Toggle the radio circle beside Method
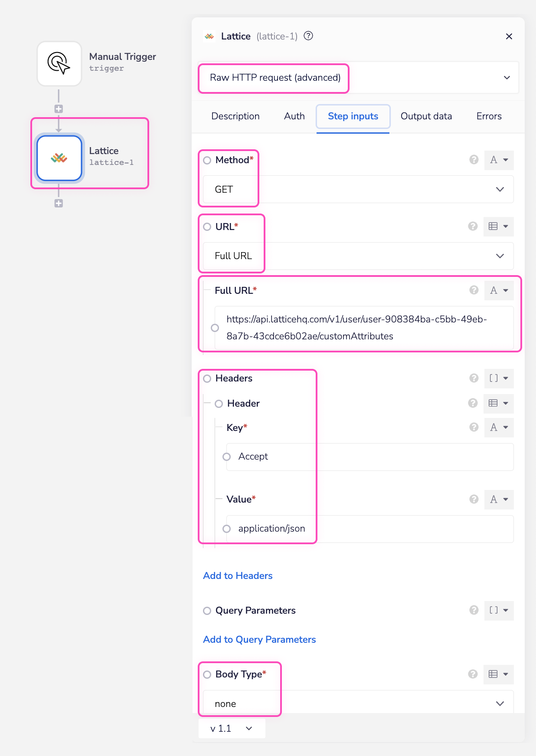Image resolution: width=536 pixels, height=756 pixels. tap(207, 160)
